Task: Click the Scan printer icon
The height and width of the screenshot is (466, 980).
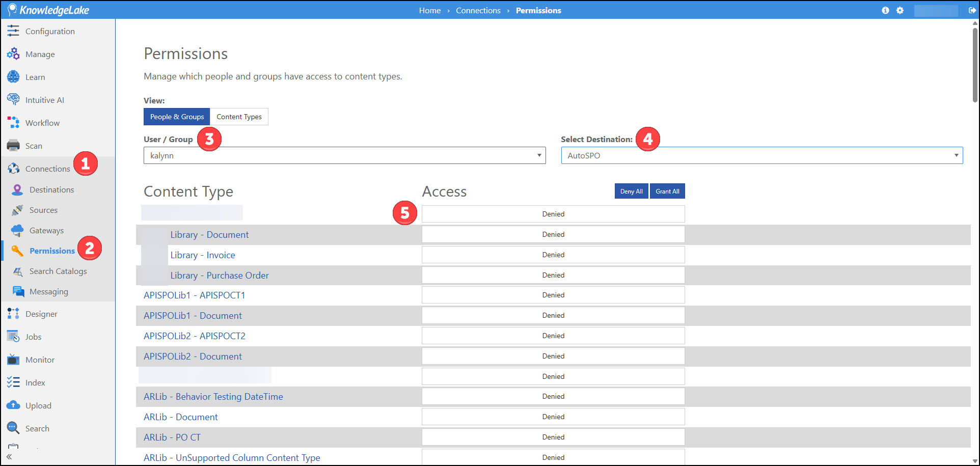Action: click(13, 146)
